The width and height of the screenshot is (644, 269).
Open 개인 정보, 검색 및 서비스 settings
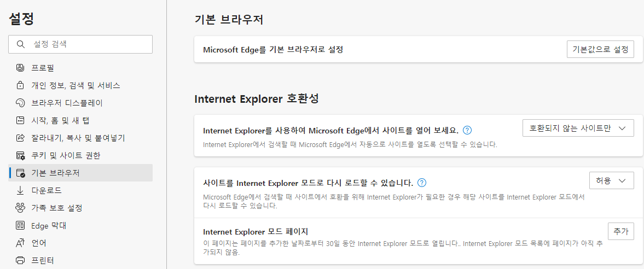[x=80, y=85]
